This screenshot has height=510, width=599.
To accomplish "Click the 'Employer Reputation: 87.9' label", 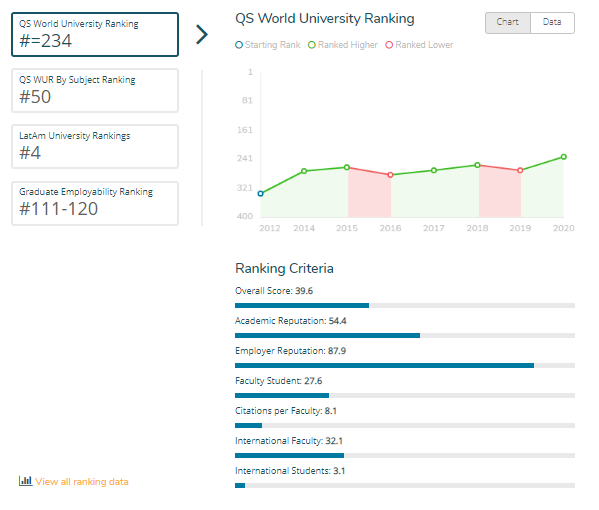I will [x=290, y=351].
